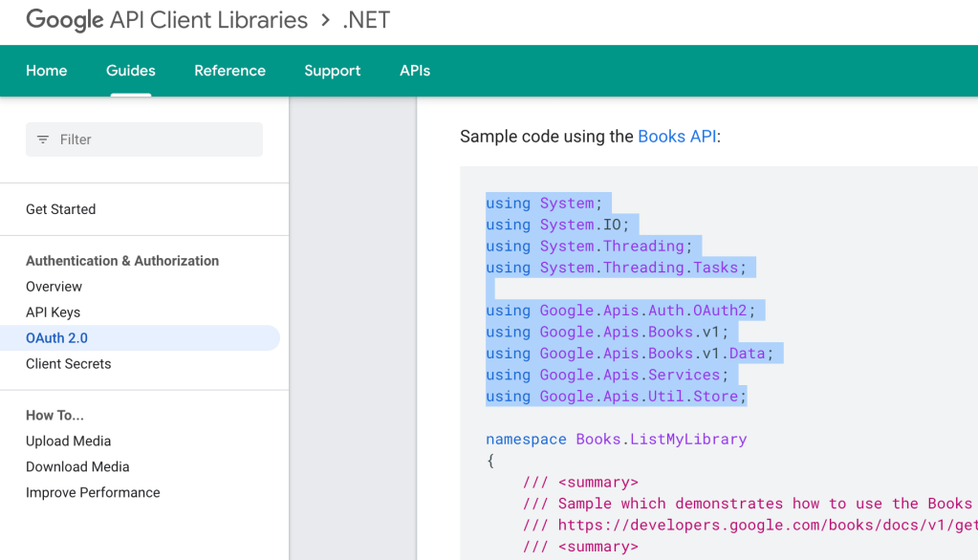The image size is (978, 560).
Task: Click the 'using Google.Apis.Util.Store;' code line
Action: [616, 397]
